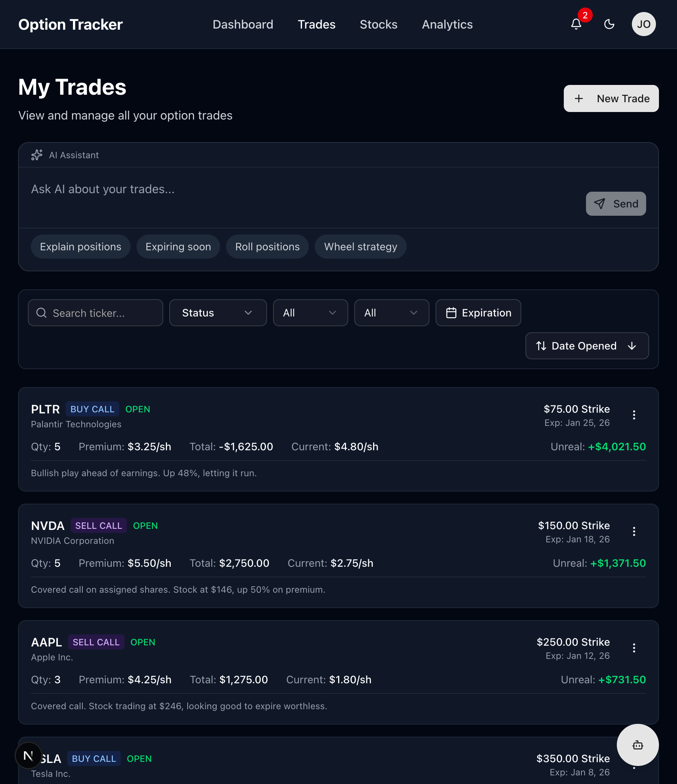
Task: Toggle sort direction on Date Opened
Action: (x=631, y=346)
